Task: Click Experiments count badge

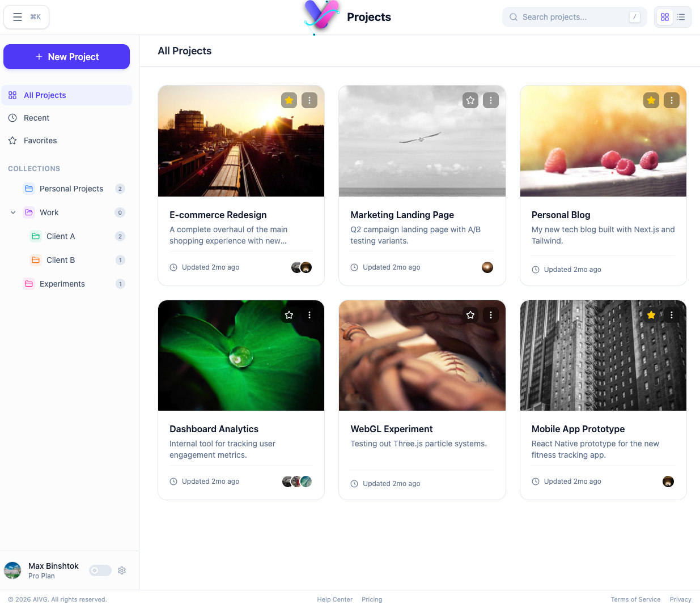Action: pyautogui.click(x=120, y=284)
